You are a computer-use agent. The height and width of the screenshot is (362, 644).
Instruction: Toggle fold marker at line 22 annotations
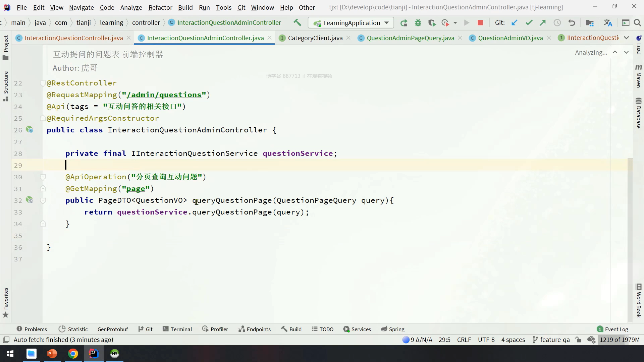pyautogui.click(x=43, y=83)
